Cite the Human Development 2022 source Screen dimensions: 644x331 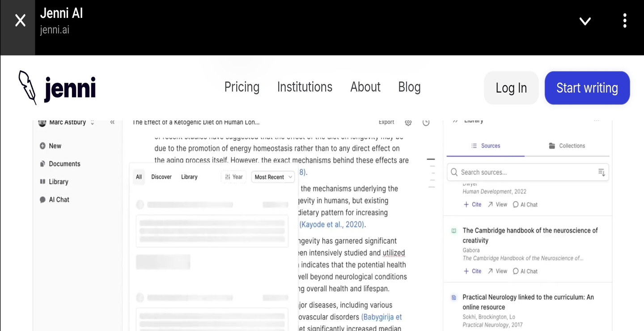472,204
